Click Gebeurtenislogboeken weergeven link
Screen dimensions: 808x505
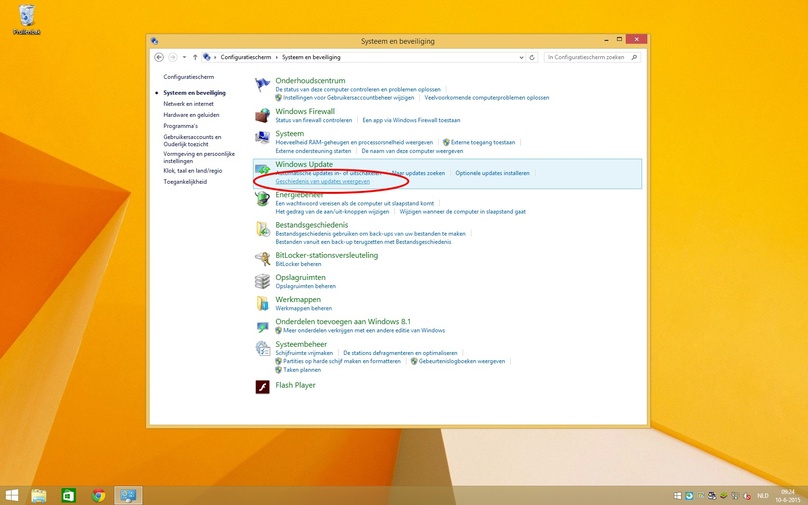(462, 361)
